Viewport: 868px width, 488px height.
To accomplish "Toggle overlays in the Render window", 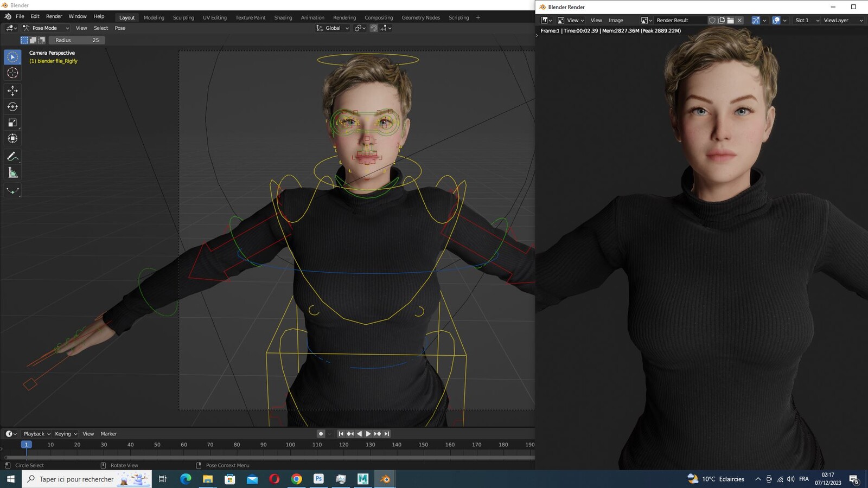I will pos(776,20).
